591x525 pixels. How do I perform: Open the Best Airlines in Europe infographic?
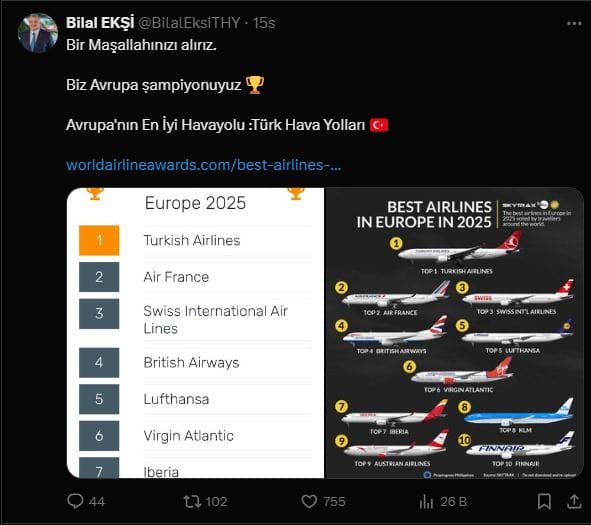pos(454,333)
